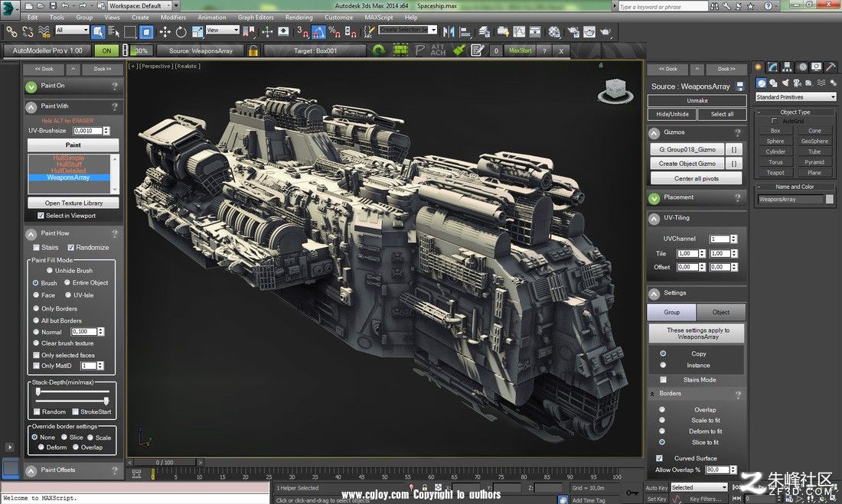This screenshot has height=504, width=842.
Task: Open the Standard Primitives dropdown
Action: 795,97
